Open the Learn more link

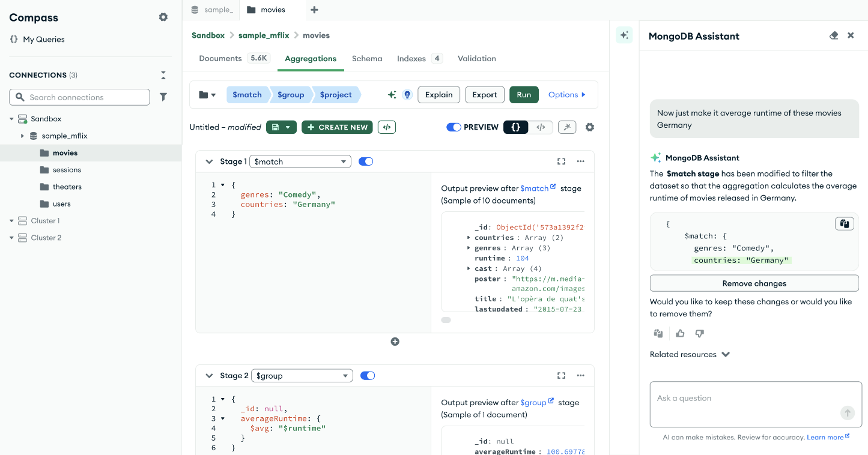[x=828, y=437]
